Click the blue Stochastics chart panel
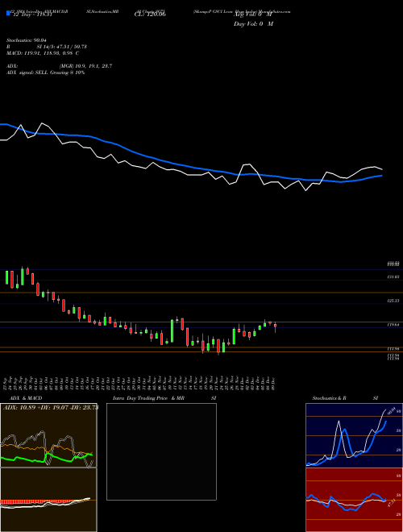The image size is (403, 532). coord(354,435)
